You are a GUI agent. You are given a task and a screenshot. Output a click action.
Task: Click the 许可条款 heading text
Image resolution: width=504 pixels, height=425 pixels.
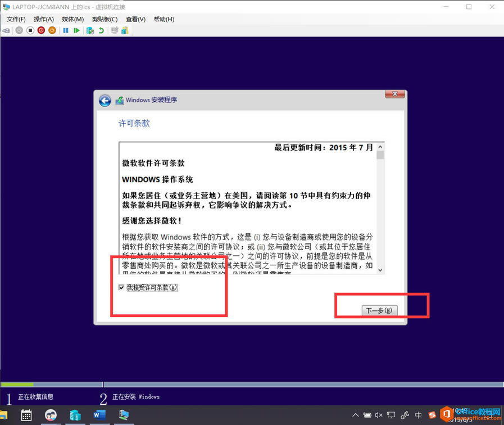point(134,124)
